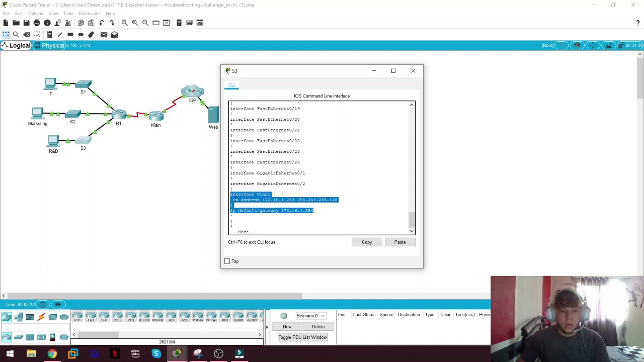Click Fast Forward Time button

pyautogui.click(x=58, y=304)
